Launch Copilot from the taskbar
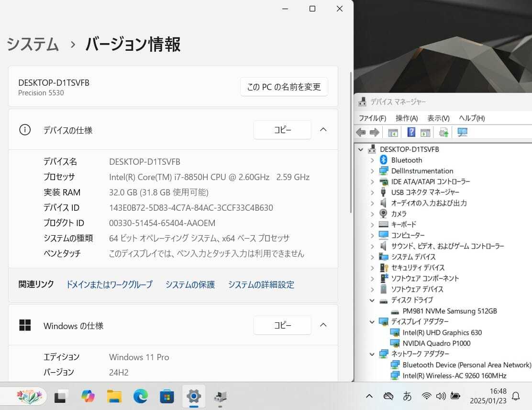Screen dimensions: 532x410 [88, 396]
